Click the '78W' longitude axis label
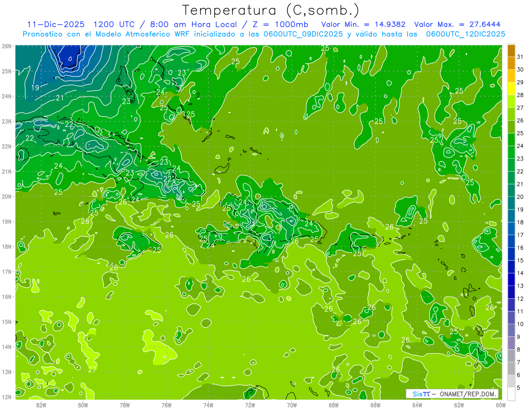Viewport: 532px width, 411px height. 125,405
